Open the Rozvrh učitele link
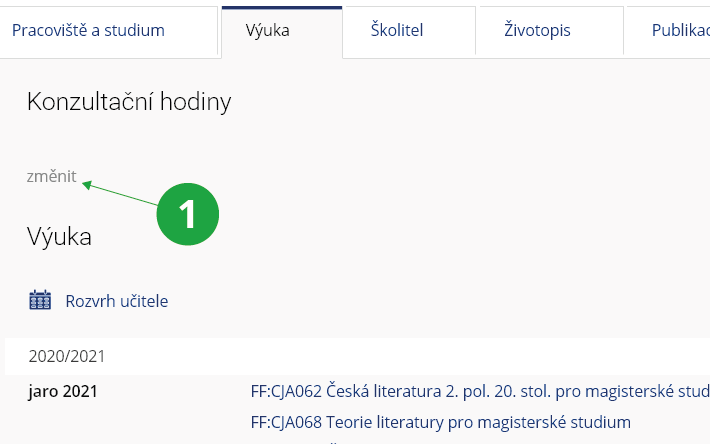Viewport: 710px width, 444px height. pos(117,300)
